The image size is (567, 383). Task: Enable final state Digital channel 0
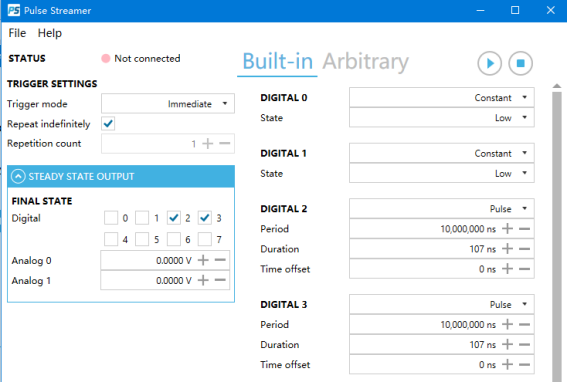click(x=111, y=218)
